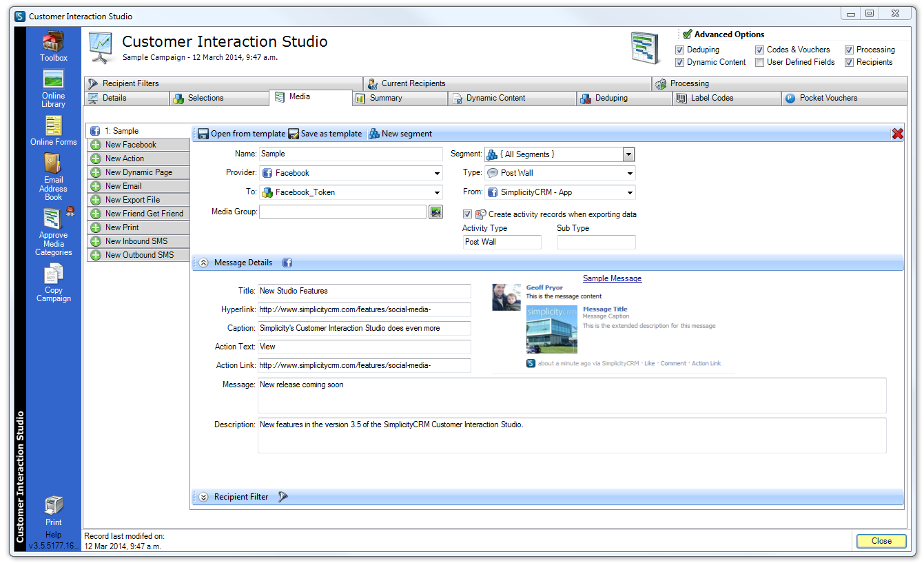Click the sample post building thumbnail
The image size is (924, 563).
click(x=552, y=329)
